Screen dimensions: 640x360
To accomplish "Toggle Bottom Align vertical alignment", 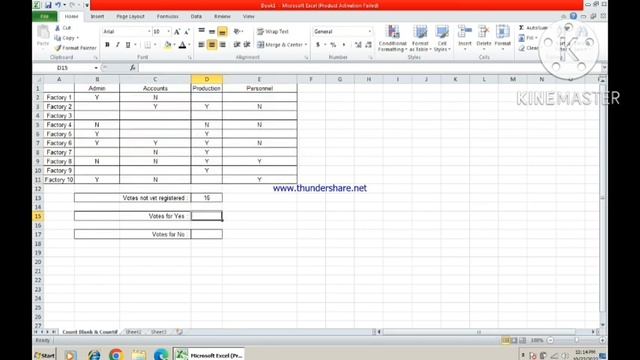I will [222, 31].
